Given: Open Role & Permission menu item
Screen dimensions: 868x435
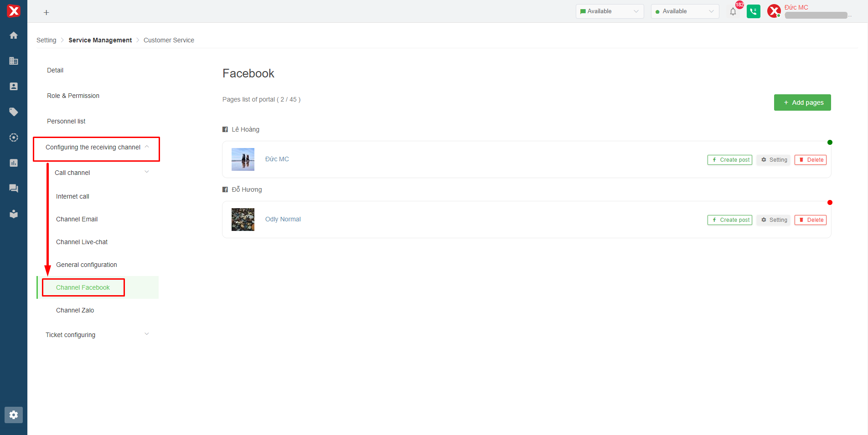Looking at the screenshot, I should point(73,96).
